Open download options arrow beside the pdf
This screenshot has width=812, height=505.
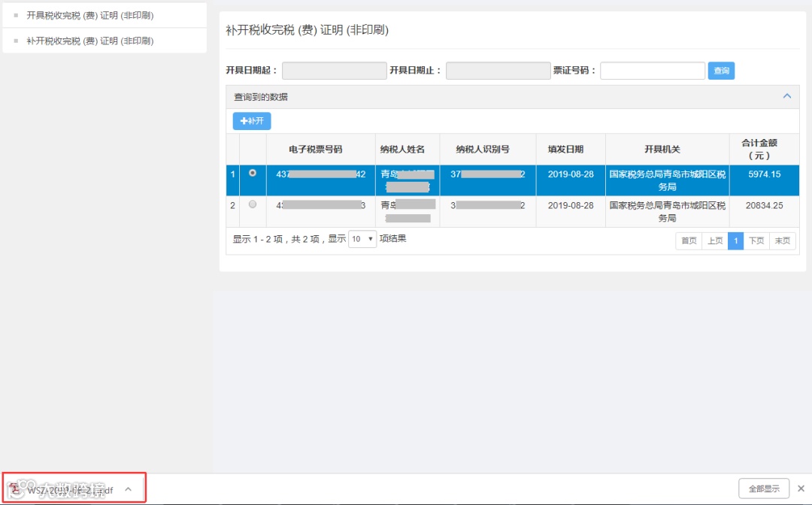pos(129,489)
